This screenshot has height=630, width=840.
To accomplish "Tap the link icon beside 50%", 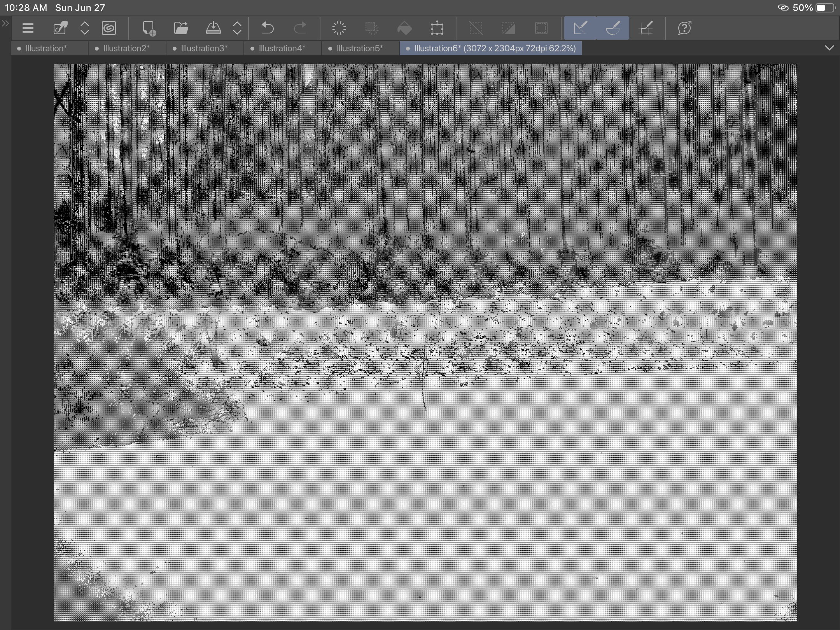I will click(783, 8).
